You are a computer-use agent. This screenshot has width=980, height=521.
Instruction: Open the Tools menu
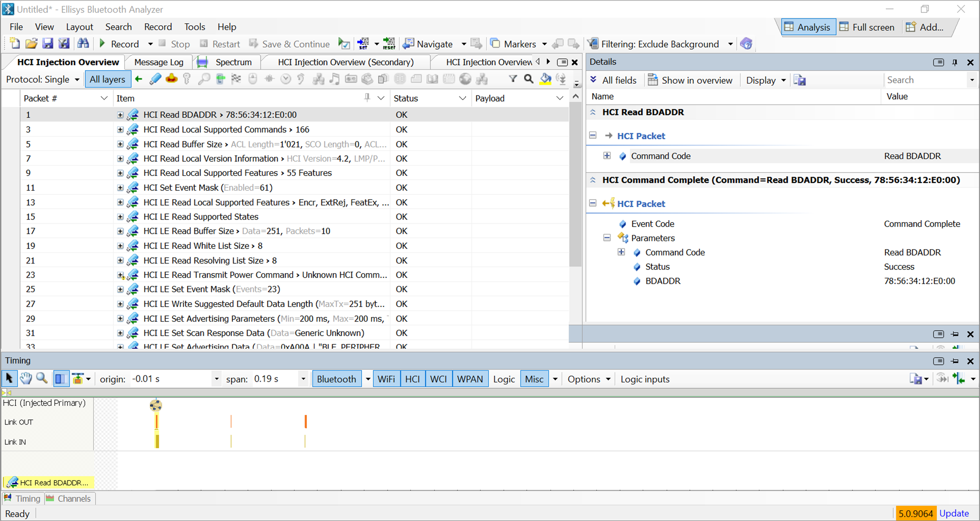point(195,27)
